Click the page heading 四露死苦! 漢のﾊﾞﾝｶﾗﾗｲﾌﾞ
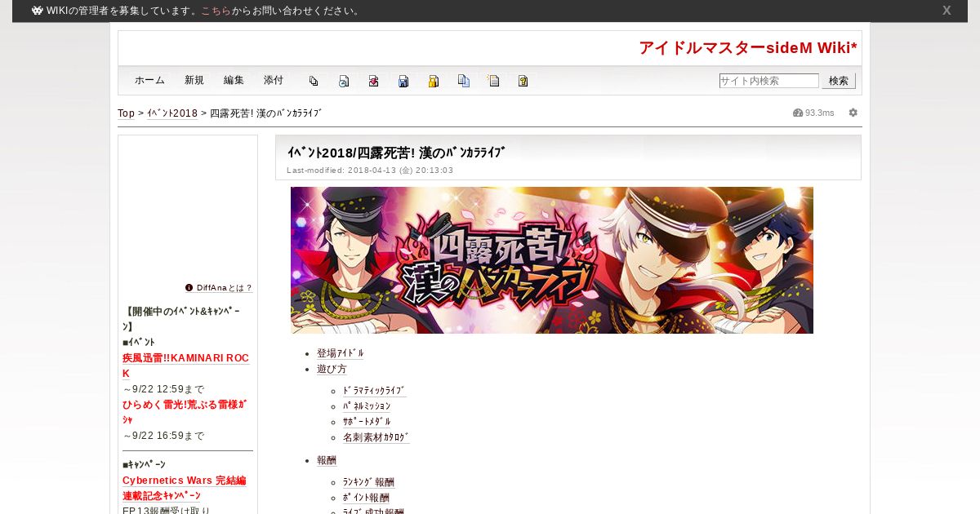Image resolution: width=980 pixels, height=514 pixels. 396,153
